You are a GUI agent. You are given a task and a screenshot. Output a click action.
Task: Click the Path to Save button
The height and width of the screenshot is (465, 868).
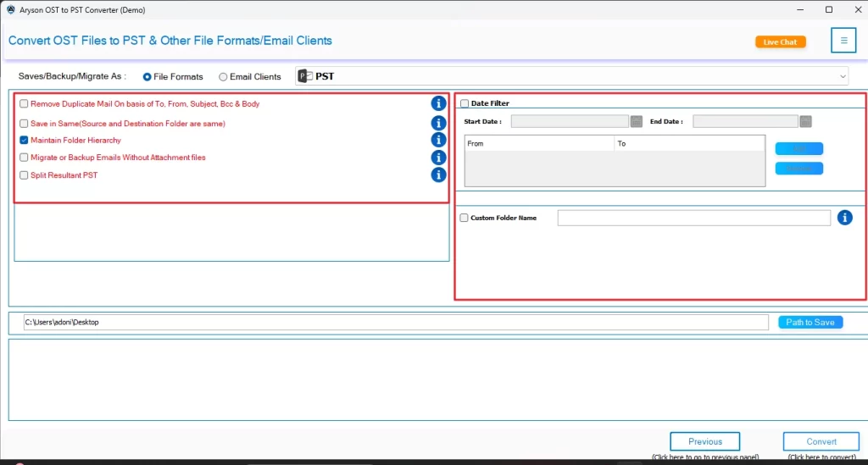pyautogui.click(x=810, y=323)
